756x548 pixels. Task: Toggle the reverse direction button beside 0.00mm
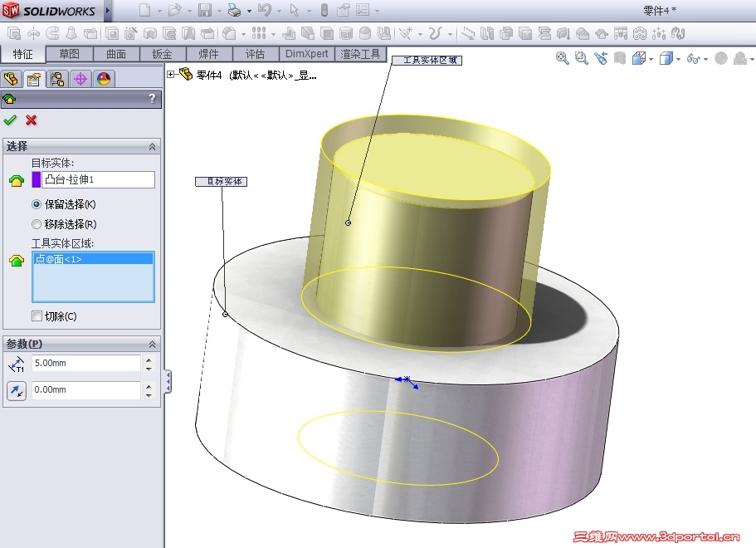[x=17, y=390]
